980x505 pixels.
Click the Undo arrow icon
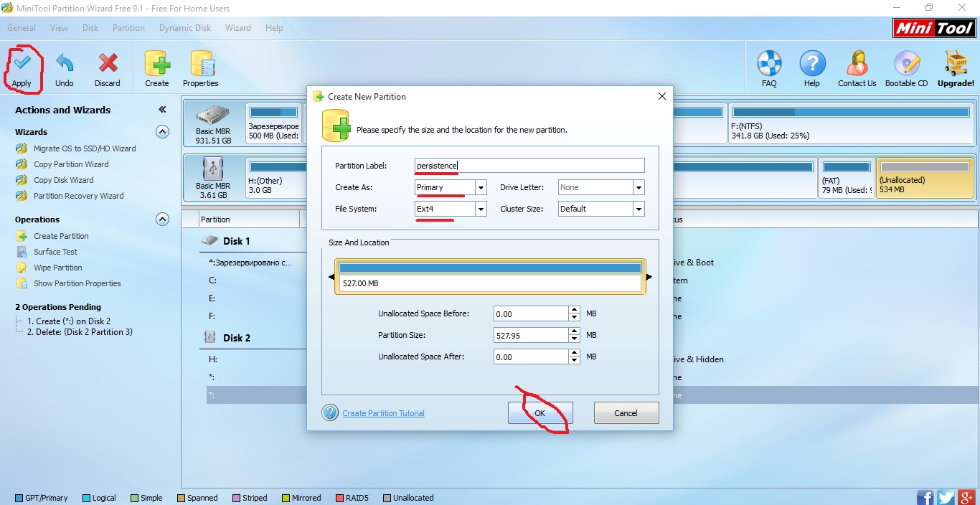coord(65,64)
